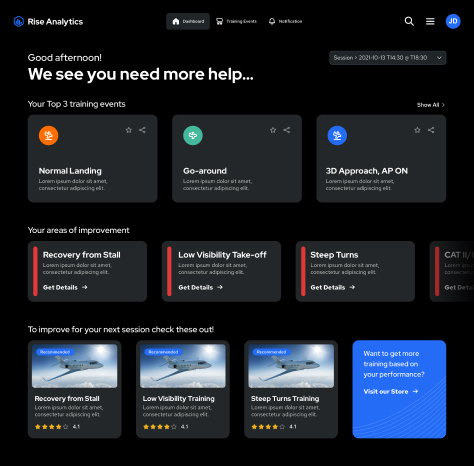Click the star rating of Low Visibility Training
Image resolution: width=474 pixels, height=466 pixels.
(x=160, y=427)
